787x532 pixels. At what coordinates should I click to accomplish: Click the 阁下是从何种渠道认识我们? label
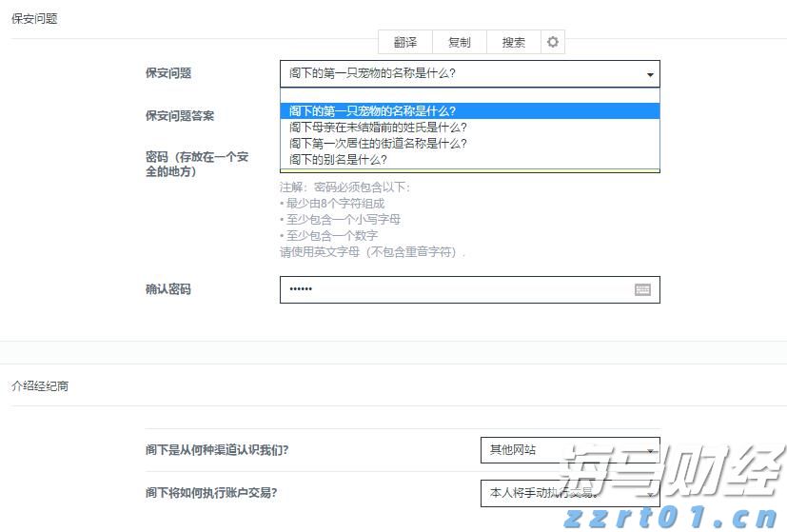[217, 450]
